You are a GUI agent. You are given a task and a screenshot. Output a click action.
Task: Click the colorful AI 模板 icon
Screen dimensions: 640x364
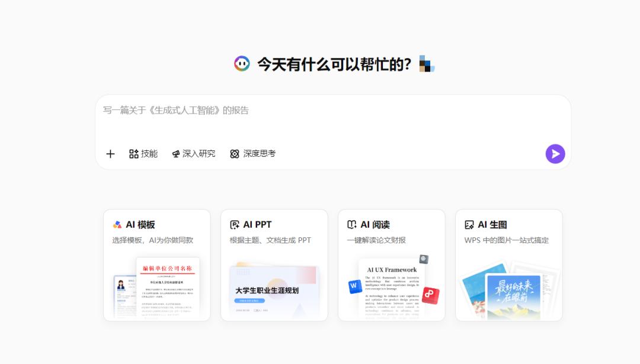117,225
